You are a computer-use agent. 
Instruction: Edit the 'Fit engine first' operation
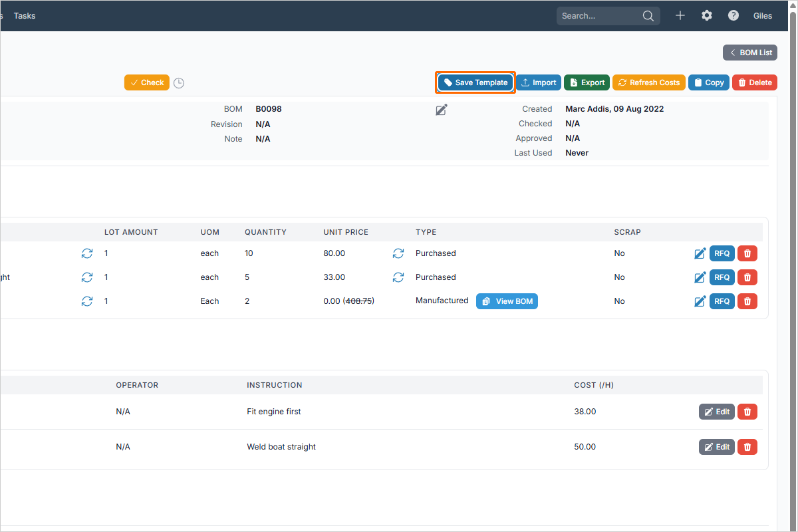pos(717,412)
